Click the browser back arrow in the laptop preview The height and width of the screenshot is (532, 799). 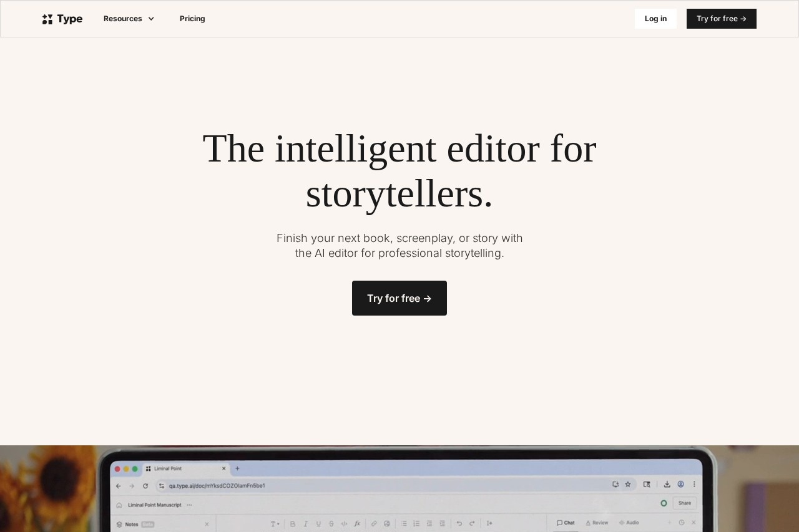[119, 485]
